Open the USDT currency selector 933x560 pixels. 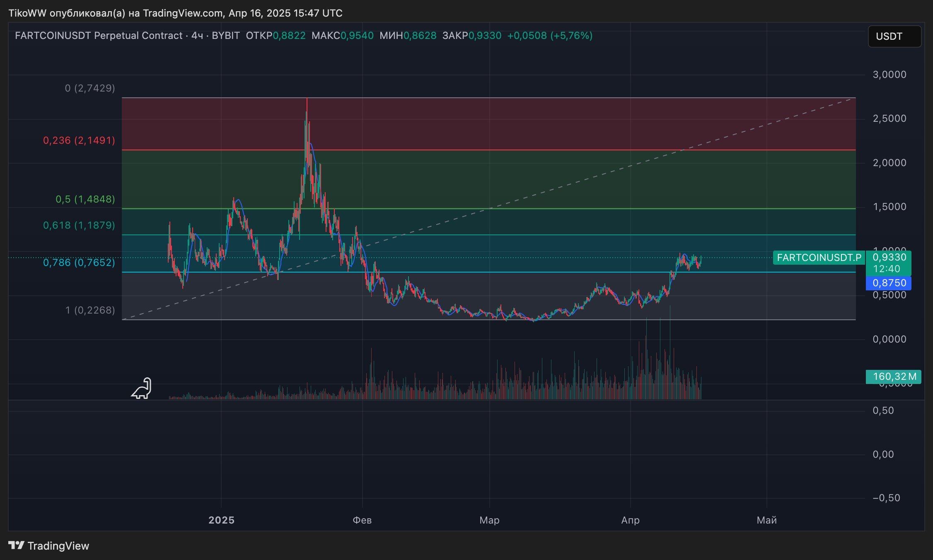[894, 36]
